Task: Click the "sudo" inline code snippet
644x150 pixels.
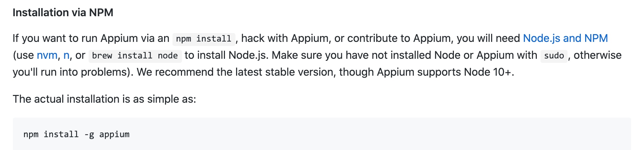Action: pyautogui.click(x=554, y=56)
